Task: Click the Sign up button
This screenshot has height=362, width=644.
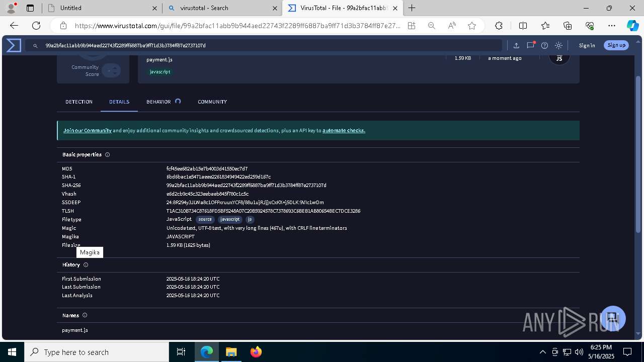Action: (616, 45)
